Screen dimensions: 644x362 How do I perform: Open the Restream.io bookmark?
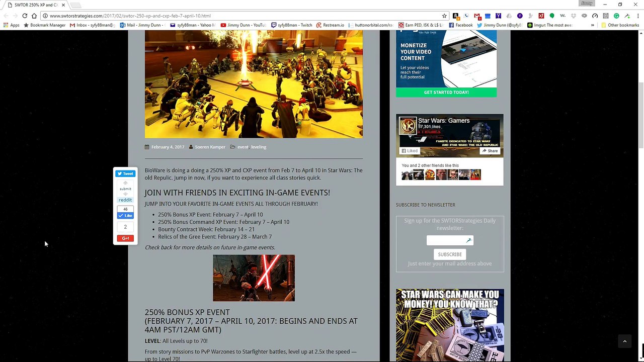pyautogui.click(x=330, y=25)
